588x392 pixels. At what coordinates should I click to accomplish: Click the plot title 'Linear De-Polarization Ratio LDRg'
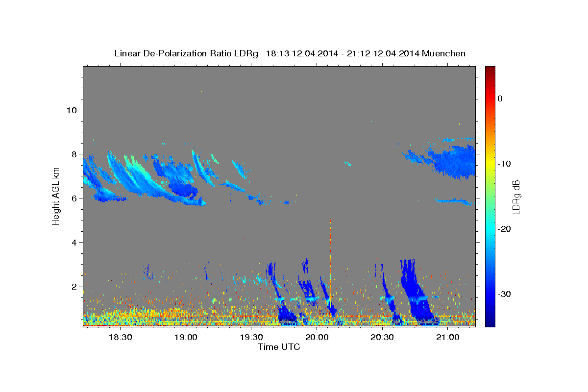click(x=186, y=53)
